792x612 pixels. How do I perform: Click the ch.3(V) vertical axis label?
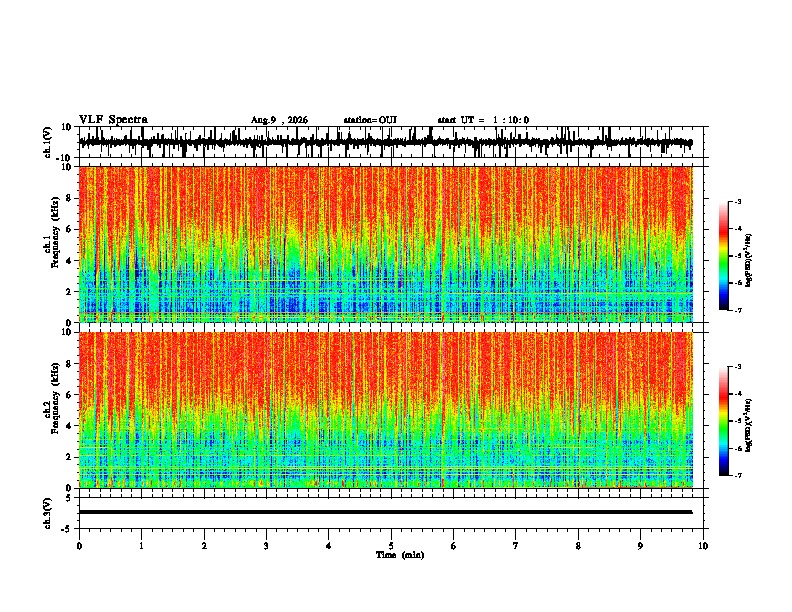48,513
